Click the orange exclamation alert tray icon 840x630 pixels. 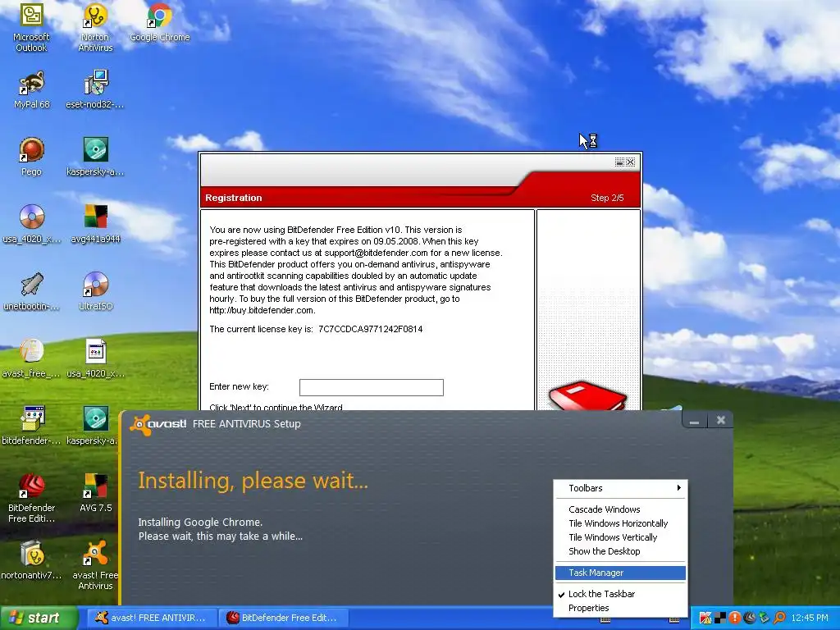click(x=734, y=618)
